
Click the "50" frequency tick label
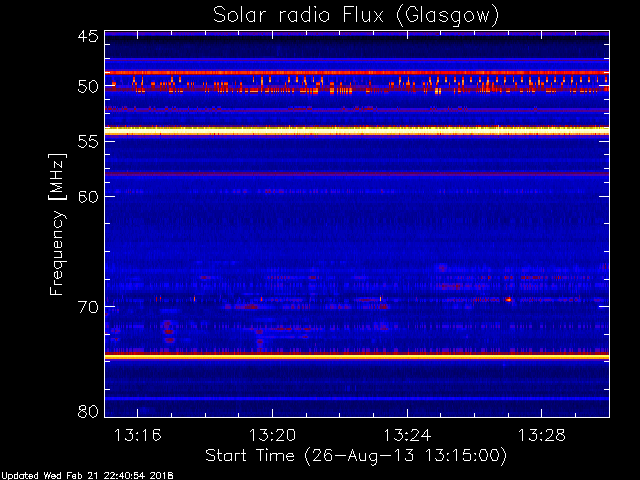[88, 87]
